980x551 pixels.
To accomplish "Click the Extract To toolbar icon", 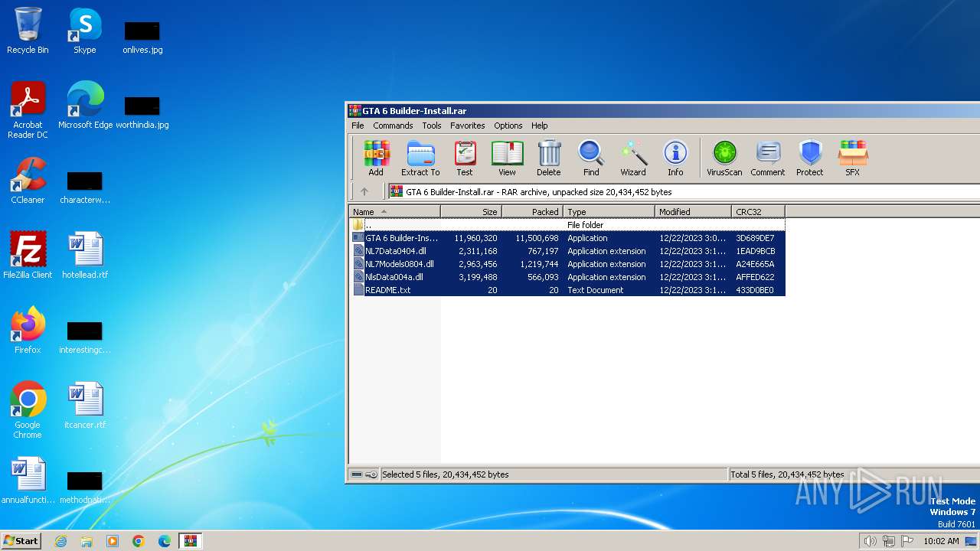I will (420, 158).
